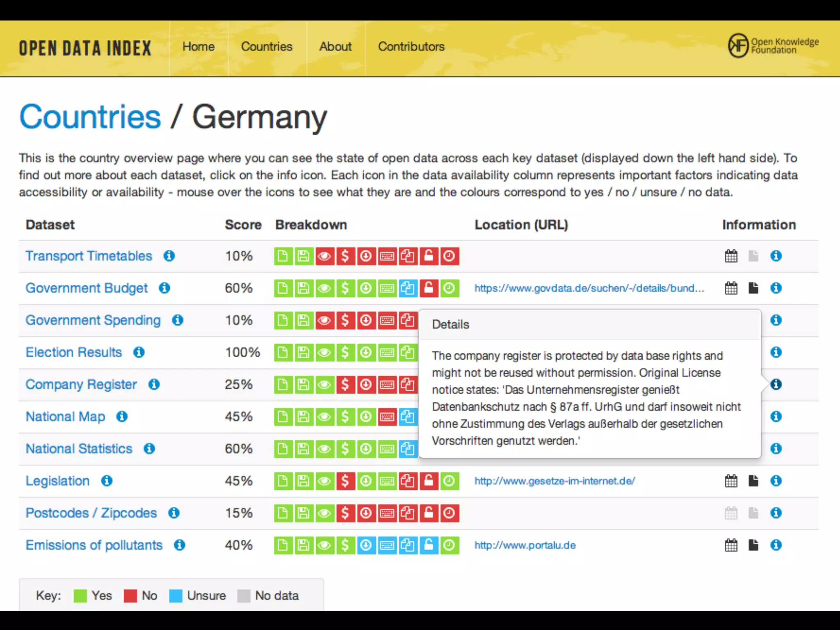The height and width of the screenshot is (630, 840).
Task: Go to the Contributors page
Action: point(411,47)
